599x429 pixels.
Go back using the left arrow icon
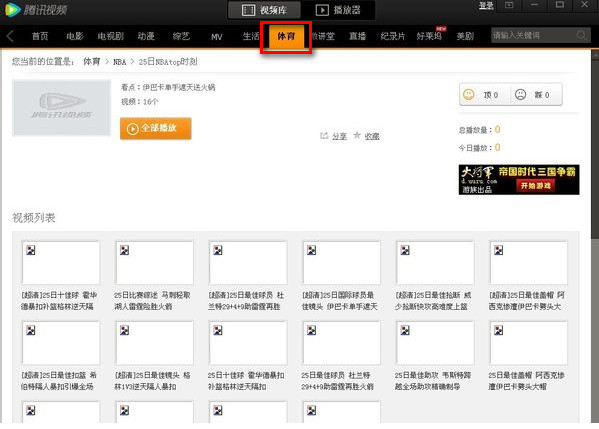10,36
